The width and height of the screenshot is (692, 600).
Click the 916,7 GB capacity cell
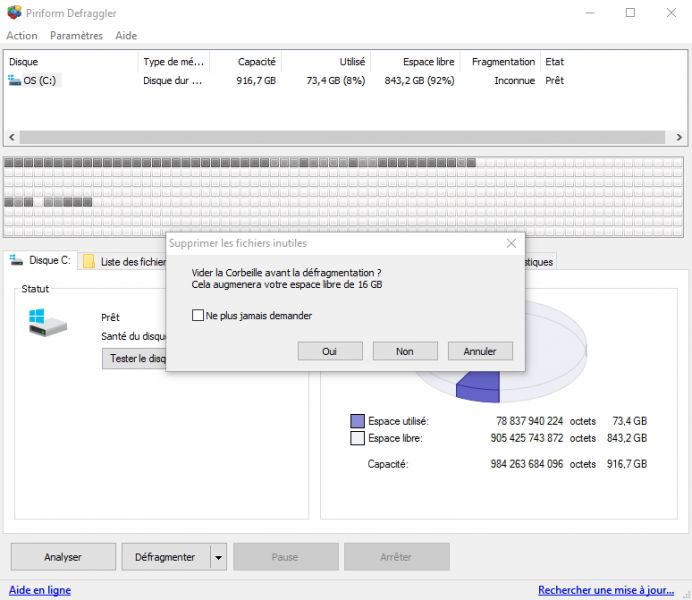(256, 81)
